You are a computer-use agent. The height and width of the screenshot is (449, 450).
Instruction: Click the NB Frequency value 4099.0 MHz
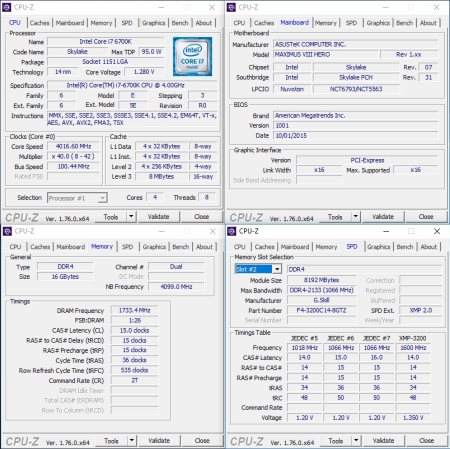click(x=176, y=287)
